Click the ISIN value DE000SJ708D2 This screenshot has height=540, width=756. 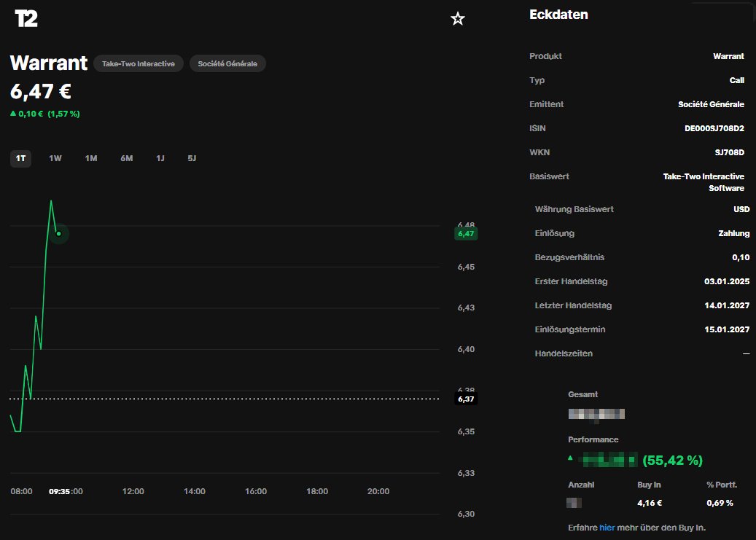[714, 128]
